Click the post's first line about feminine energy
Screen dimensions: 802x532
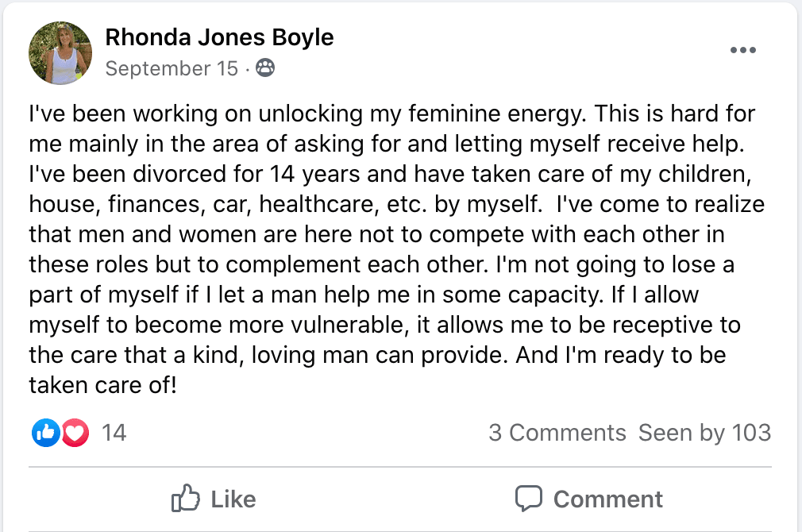(x=392, y=114)
